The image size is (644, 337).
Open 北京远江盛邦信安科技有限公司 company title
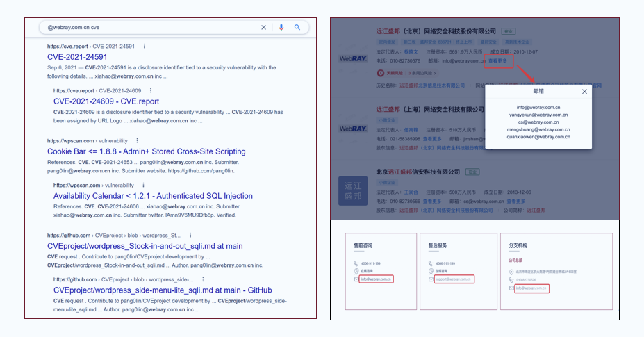click(418, 172)
